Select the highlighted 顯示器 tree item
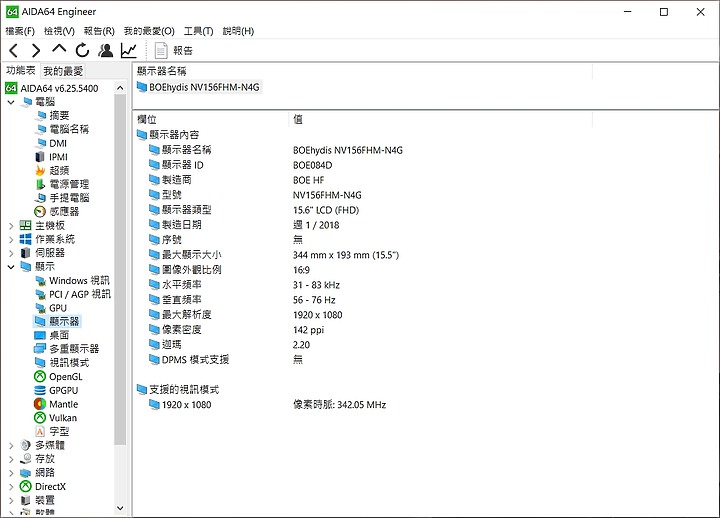Viewport: 720px width, 518px height. pyautogui.click(x=64, y=321)
